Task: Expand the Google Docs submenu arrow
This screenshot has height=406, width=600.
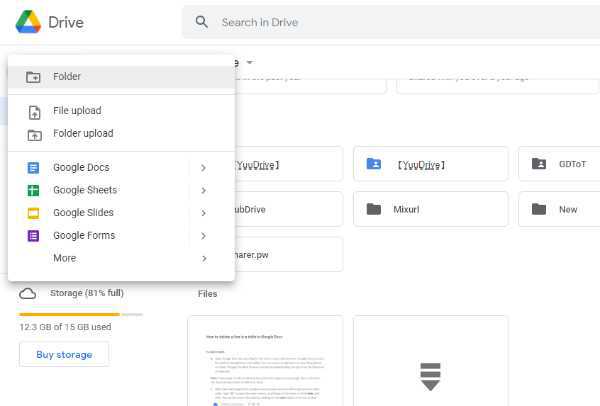Action: (x=203, y=168)
